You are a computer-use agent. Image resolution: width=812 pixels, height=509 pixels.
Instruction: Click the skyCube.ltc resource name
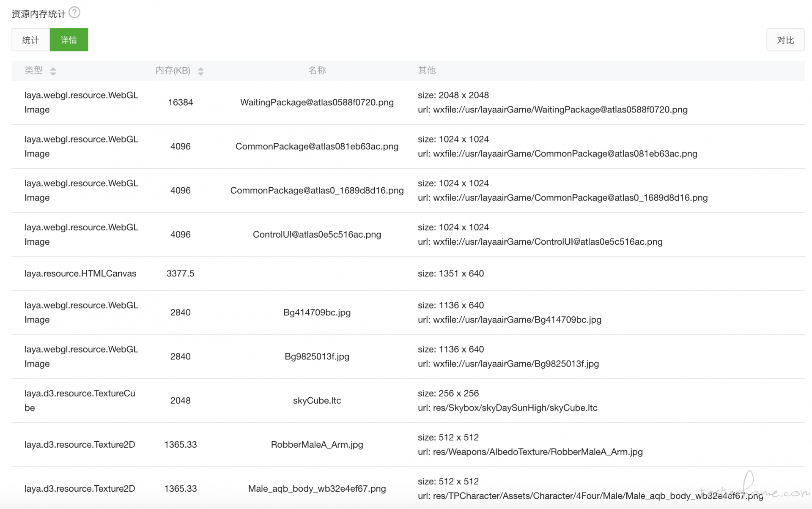tap(317, 400)
